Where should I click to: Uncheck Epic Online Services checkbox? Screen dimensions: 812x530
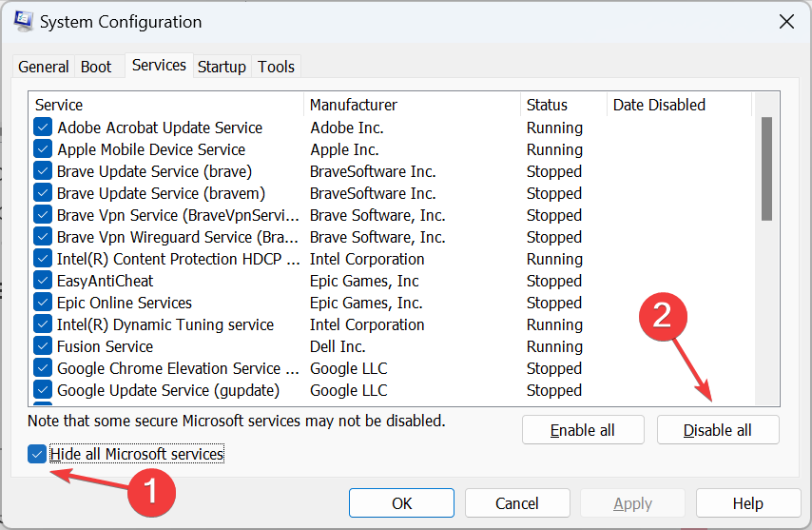click(43, 303)
